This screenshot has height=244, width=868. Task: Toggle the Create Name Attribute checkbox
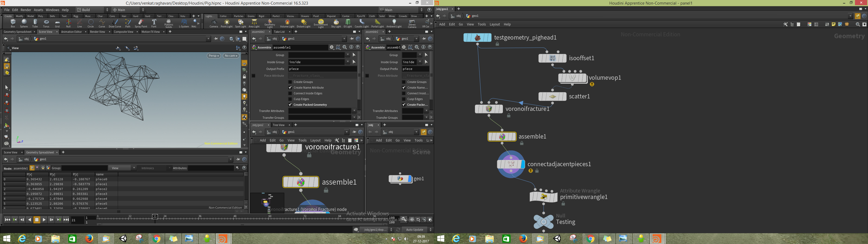coord(290,88)
